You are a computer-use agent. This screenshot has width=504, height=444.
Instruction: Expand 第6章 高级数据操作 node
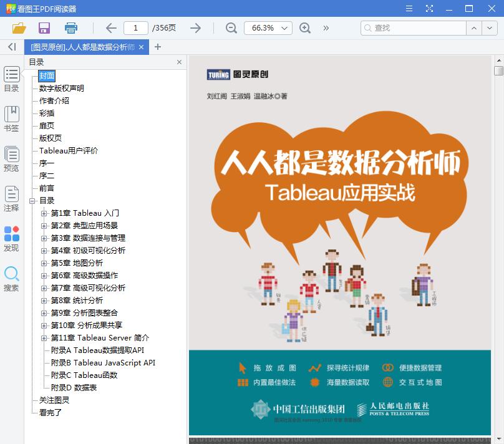coord(44,276)
